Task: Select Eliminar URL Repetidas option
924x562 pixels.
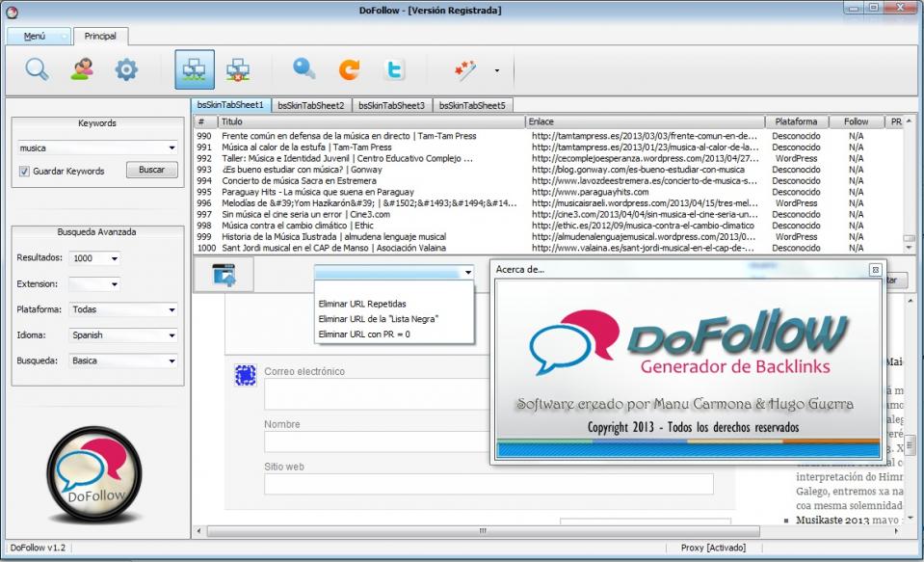Action: point(362,303)
